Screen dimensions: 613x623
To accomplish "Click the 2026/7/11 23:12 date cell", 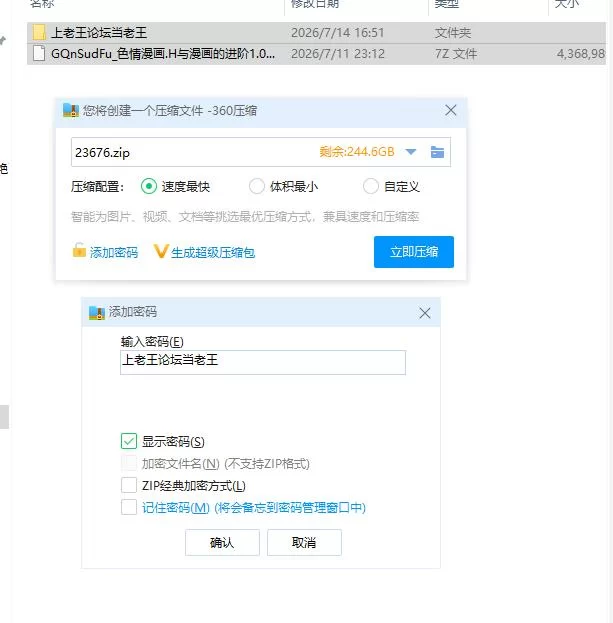I will click(338, 54).
